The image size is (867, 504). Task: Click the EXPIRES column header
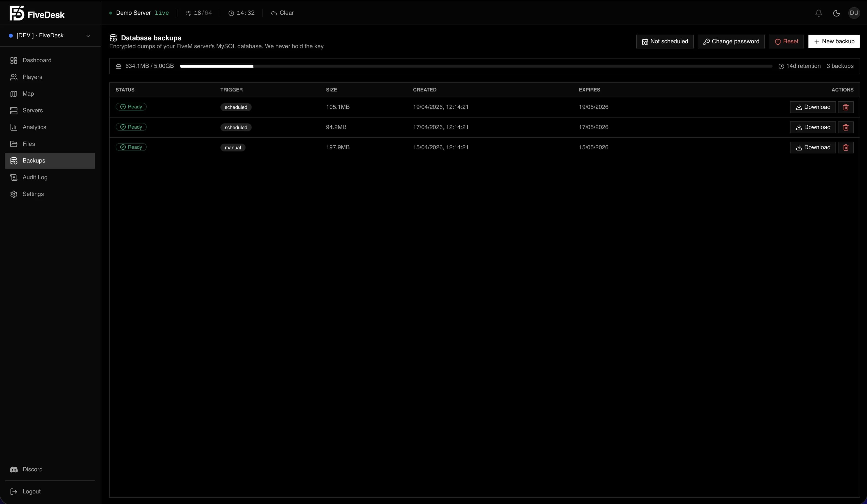[589, 90]
